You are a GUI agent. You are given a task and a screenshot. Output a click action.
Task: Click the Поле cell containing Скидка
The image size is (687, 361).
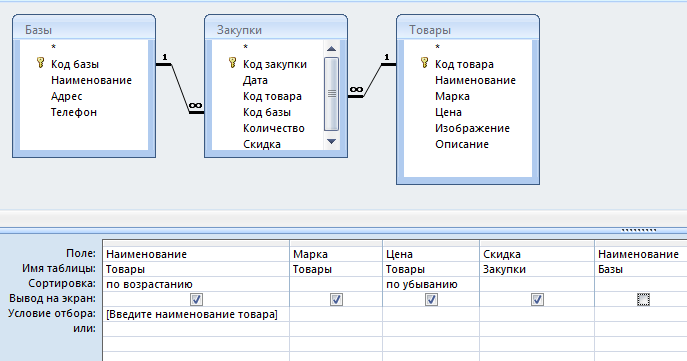click(537, 254)
